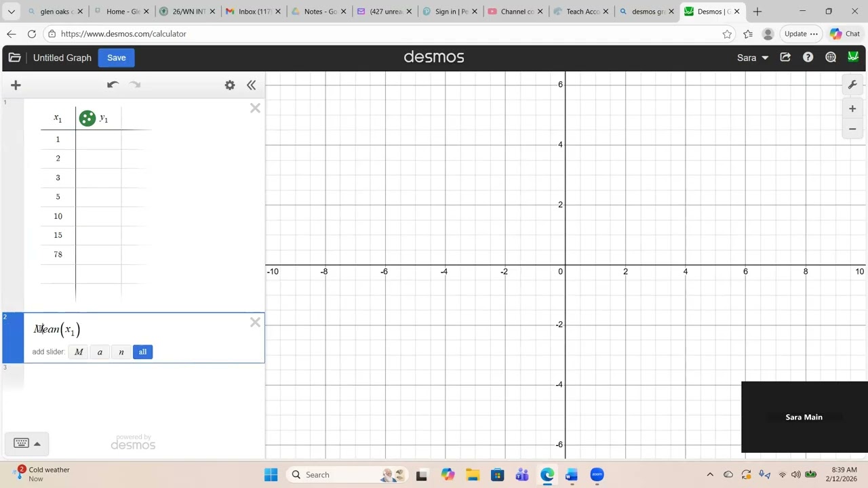Open the volume control in system tray

pos(796,474)
